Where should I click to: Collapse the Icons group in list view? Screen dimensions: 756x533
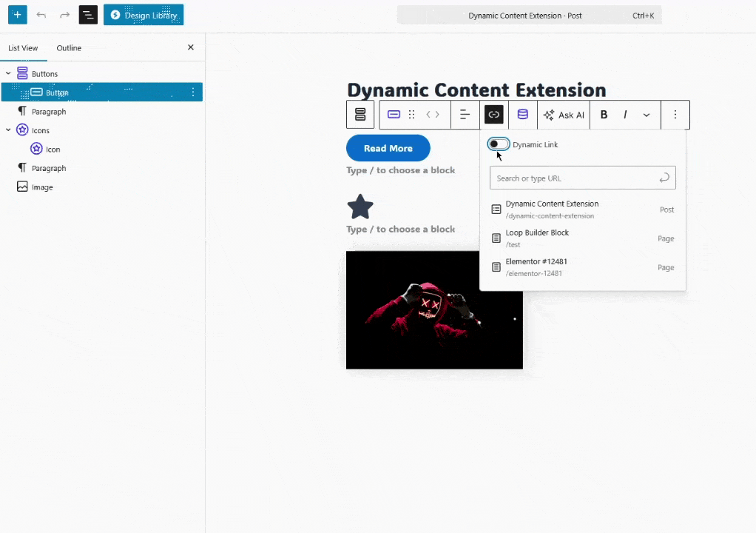click(8, 130)
